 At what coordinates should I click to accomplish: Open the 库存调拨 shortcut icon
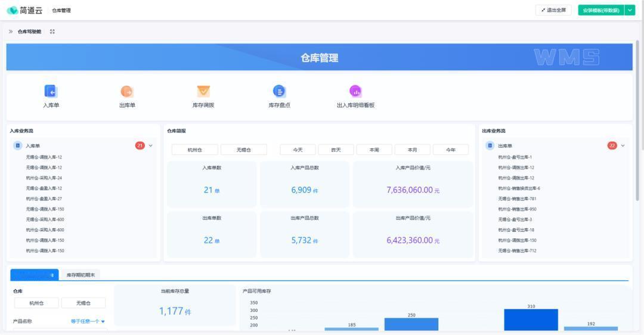[x=203, y=91]
